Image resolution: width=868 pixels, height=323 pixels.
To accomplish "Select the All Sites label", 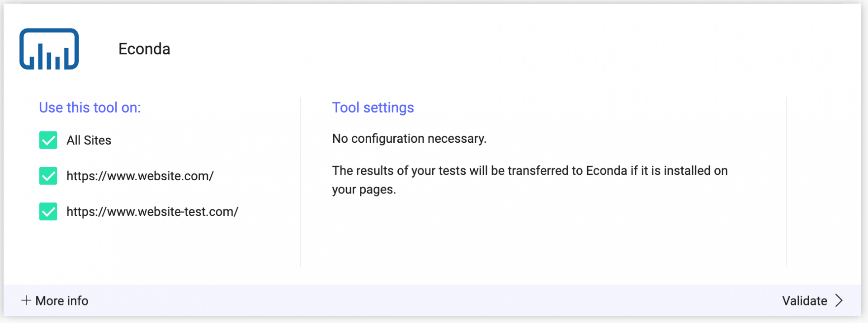I will [89, 140].
